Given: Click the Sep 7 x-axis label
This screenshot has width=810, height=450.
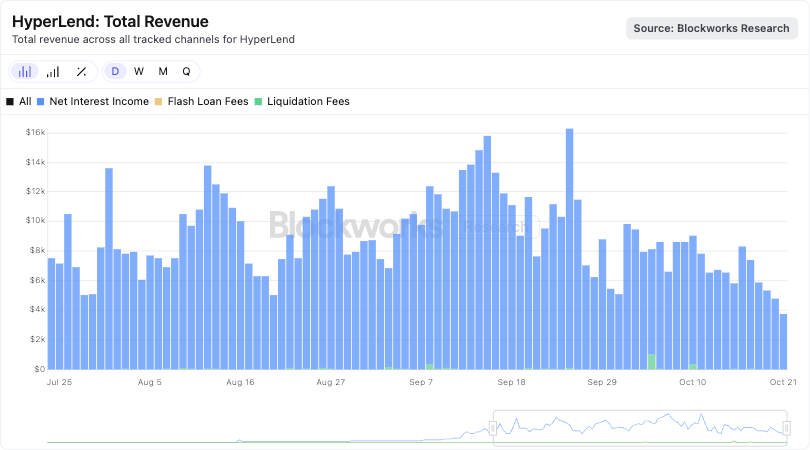Looking at the screenshot, I should click(421, 382).
